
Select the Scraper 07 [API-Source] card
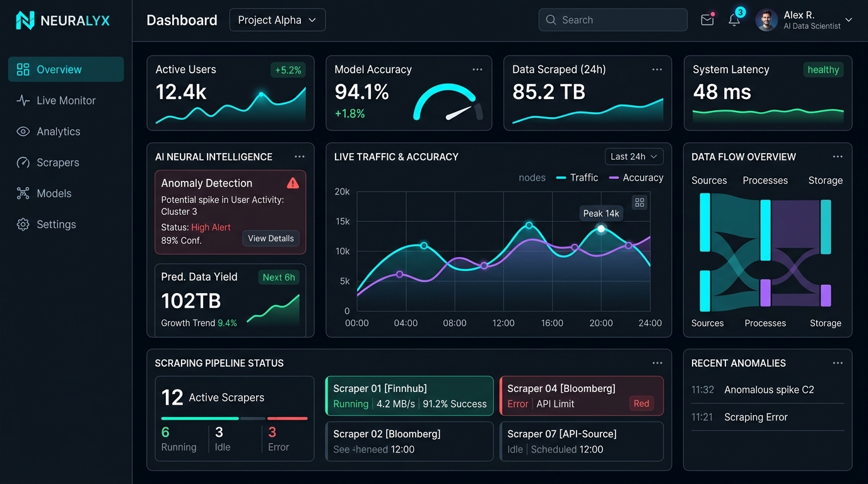(x=582, y=441)
